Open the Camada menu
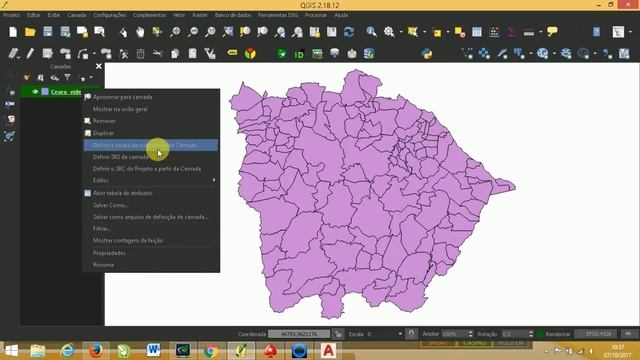The width and height of the screenshot is (640, 360). coord(76,15)
